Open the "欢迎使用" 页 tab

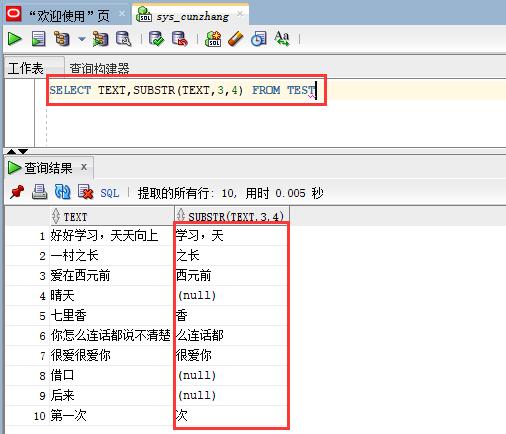click(69, 16)
